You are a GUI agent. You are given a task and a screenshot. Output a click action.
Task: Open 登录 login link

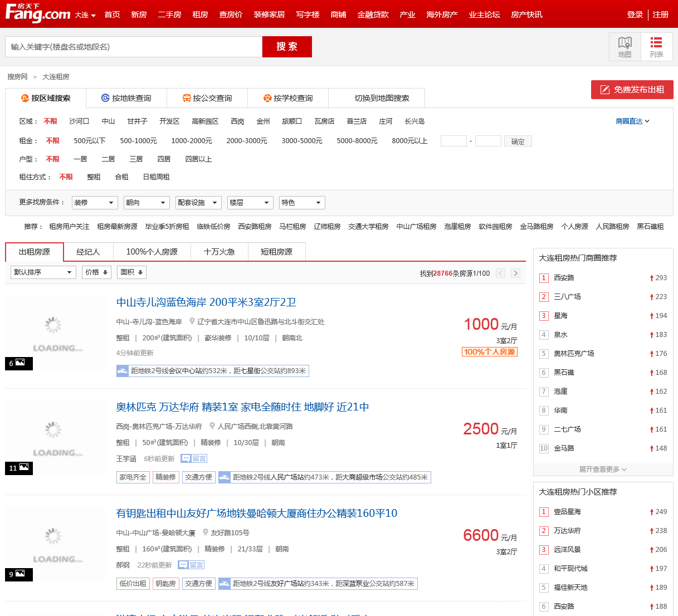635,15
